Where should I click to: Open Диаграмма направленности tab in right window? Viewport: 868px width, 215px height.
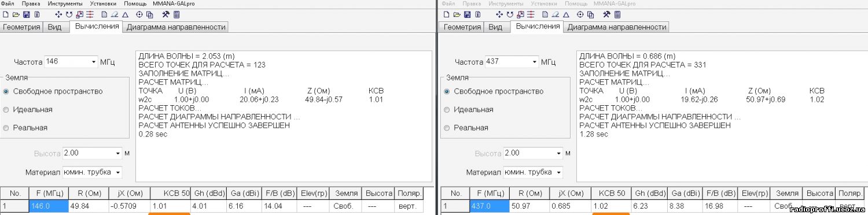(617, 27)
